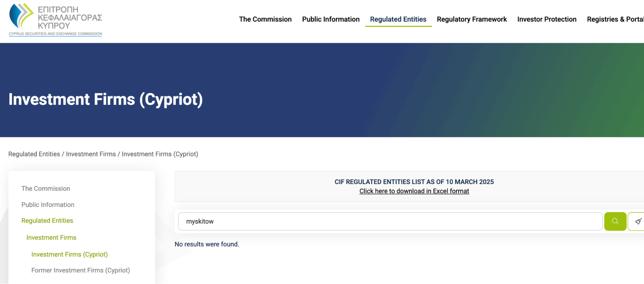Select Investment Firms (Cypriot) in sidebar

click(x=69, y=254)
